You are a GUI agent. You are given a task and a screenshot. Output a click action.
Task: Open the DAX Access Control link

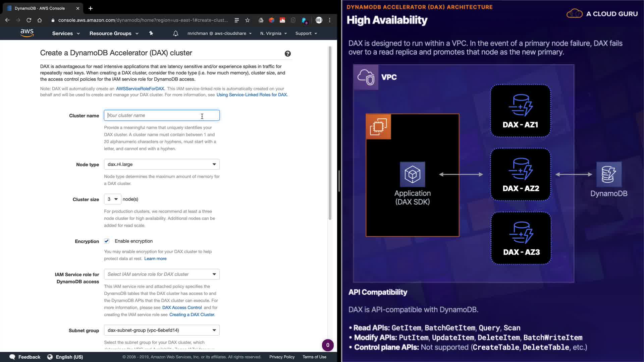coord(182,308)
